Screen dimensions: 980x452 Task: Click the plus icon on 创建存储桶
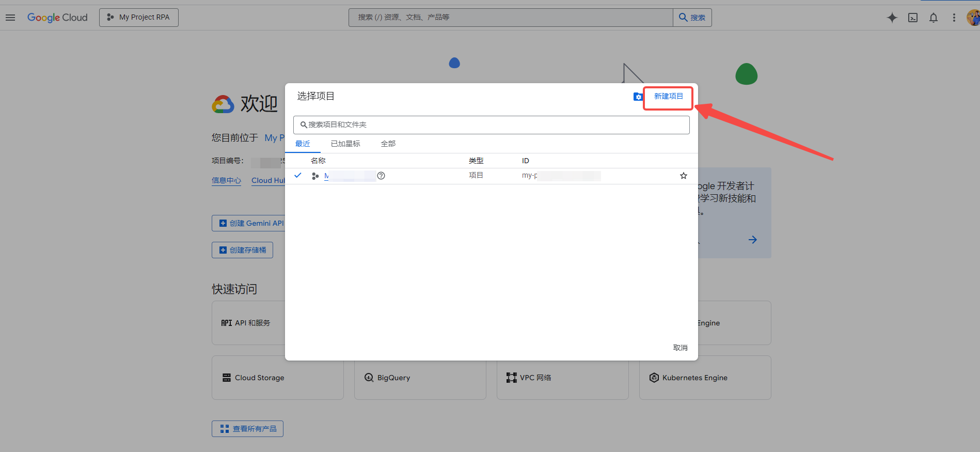tap(223, 250)
